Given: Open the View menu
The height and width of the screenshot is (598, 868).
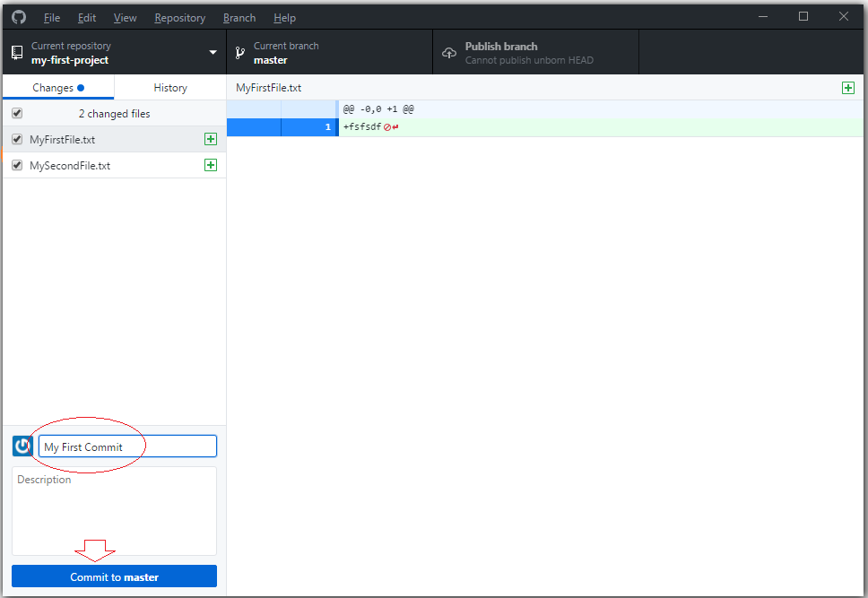Looking at the screenshot, I should (126, 18).
